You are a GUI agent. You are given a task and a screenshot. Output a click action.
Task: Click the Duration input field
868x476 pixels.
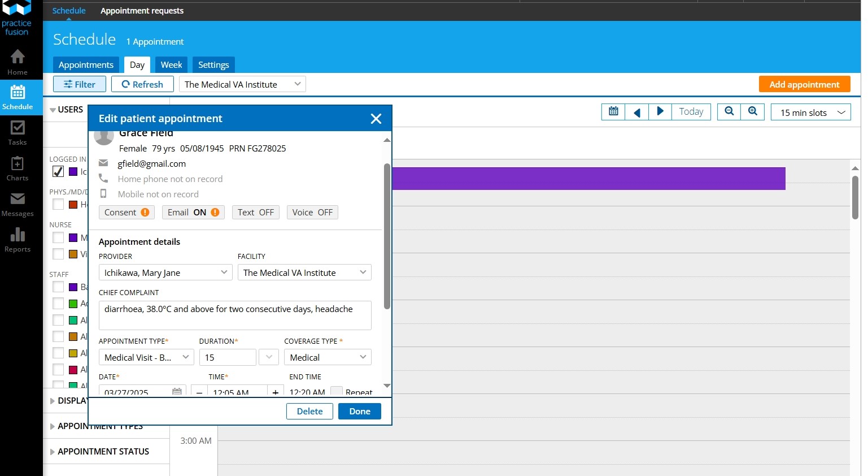[228, 357]
